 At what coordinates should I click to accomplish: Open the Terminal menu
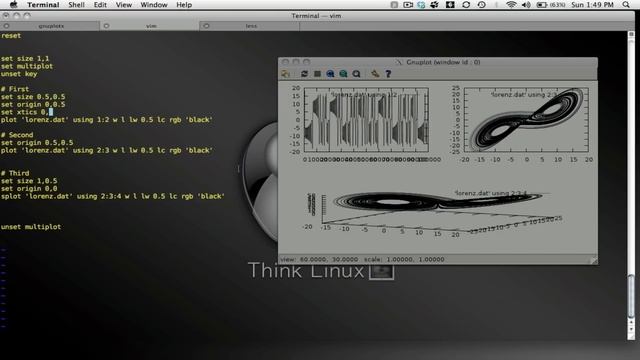click(43, 5)
